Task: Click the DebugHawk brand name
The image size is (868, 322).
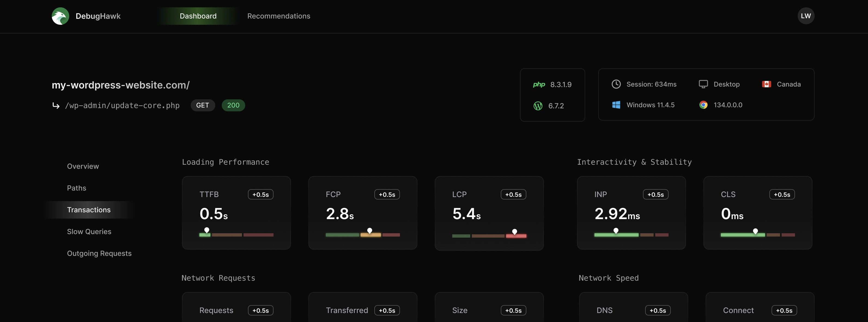Action: click(98, 16)
